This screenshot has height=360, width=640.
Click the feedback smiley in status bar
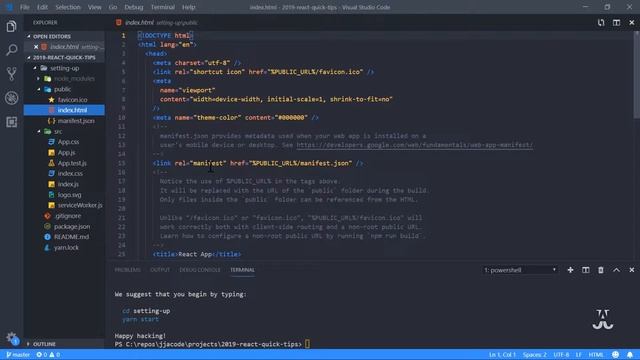(x=616, y=355)
